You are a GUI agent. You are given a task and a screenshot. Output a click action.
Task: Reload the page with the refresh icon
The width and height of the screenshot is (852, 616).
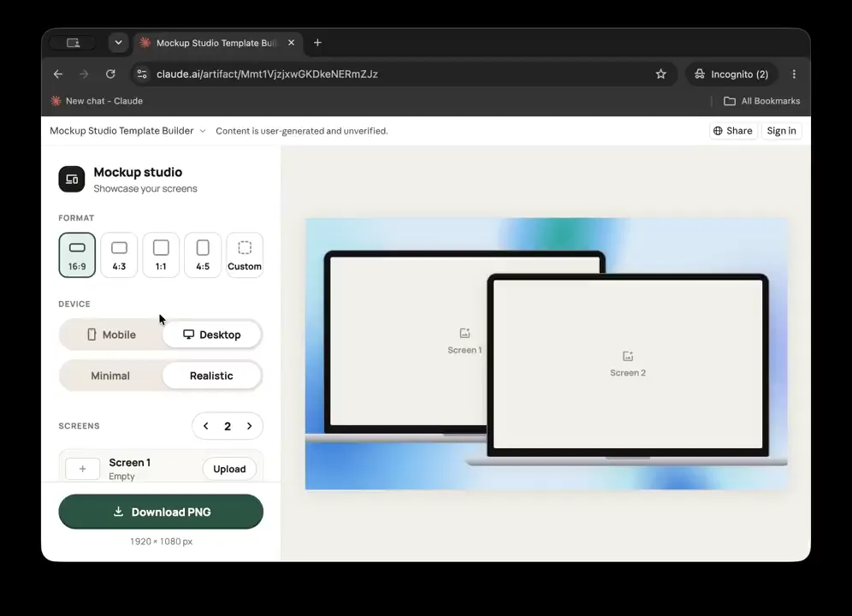(x=110, y=74)
